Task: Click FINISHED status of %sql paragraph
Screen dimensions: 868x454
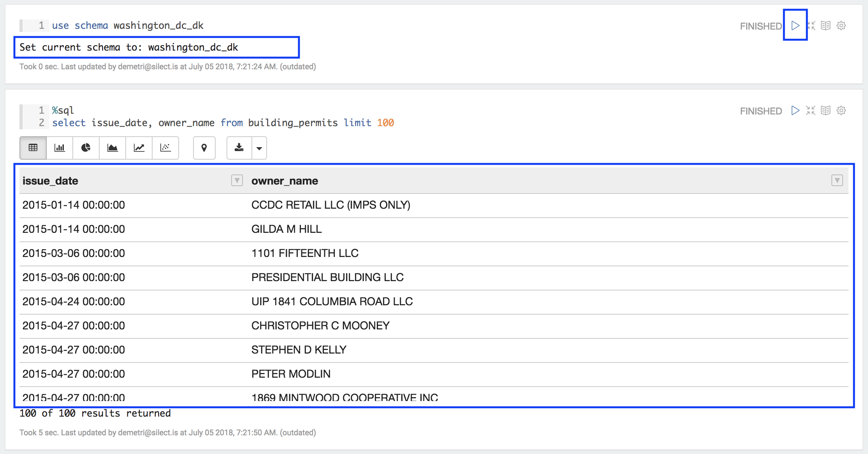Action: [761, 111]
